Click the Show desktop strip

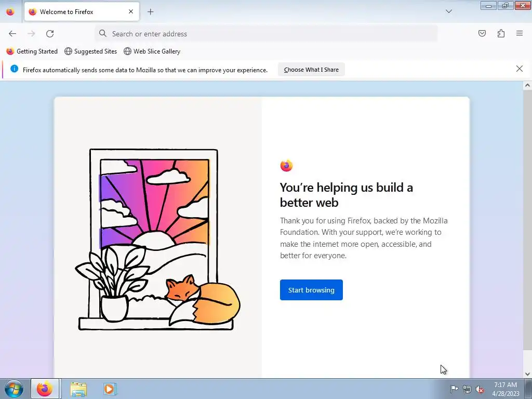(x=528, y=389)
